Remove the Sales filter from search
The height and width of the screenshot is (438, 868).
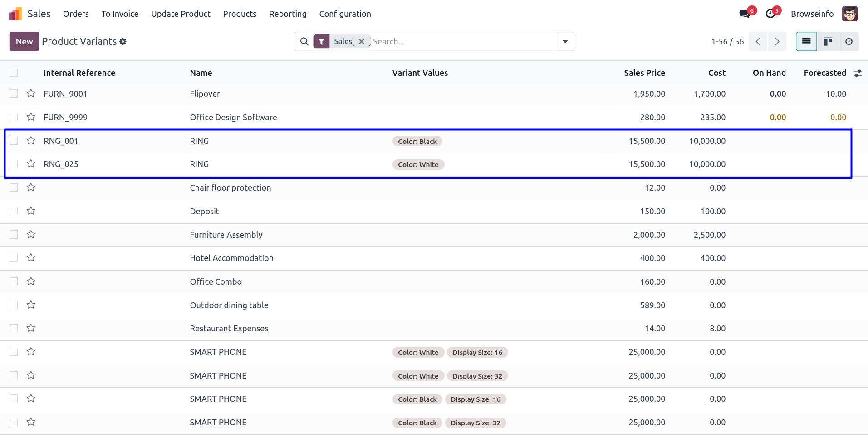coord(361,42)
